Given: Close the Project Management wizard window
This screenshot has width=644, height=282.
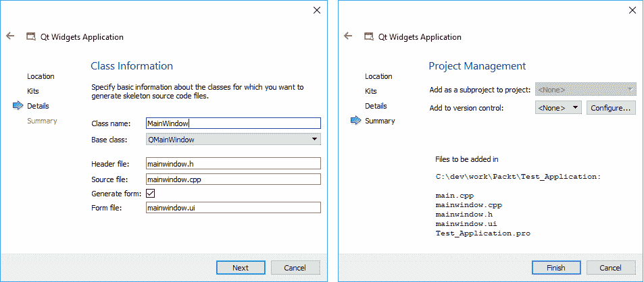Looking at the screenshot, I should (631, 10).
